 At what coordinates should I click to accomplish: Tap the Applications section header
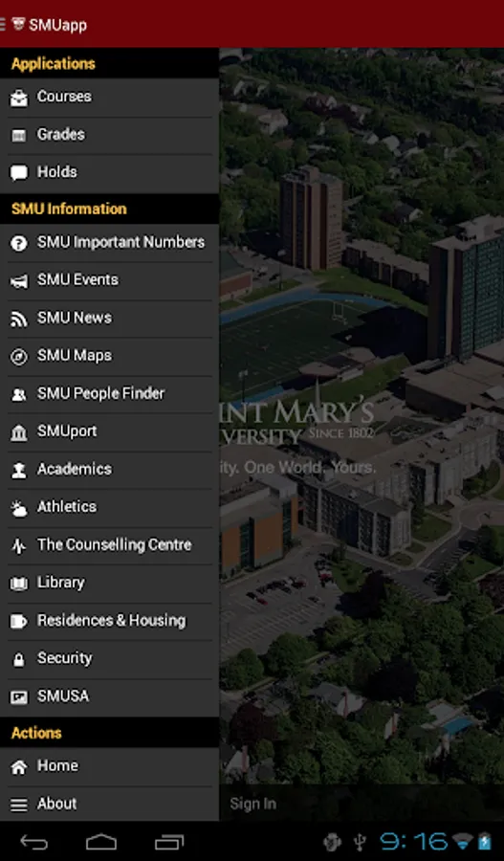click(109, 64)
